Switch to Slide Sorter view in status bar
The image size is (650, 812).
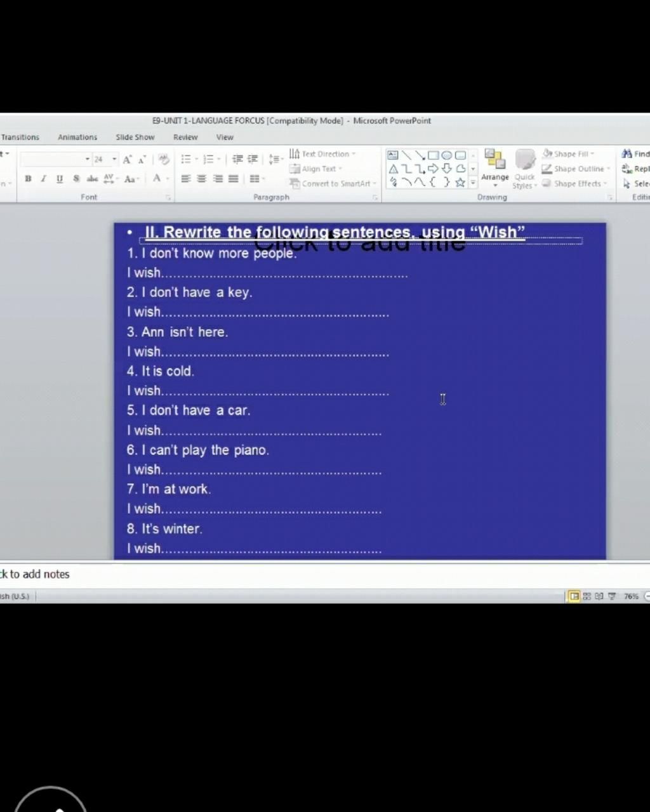587,596
